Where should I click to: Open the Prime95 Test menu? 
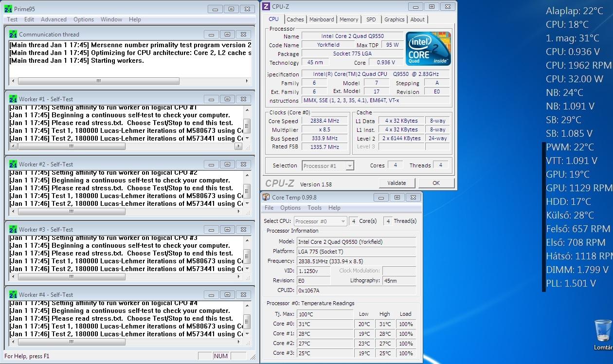tap(12, 19)
